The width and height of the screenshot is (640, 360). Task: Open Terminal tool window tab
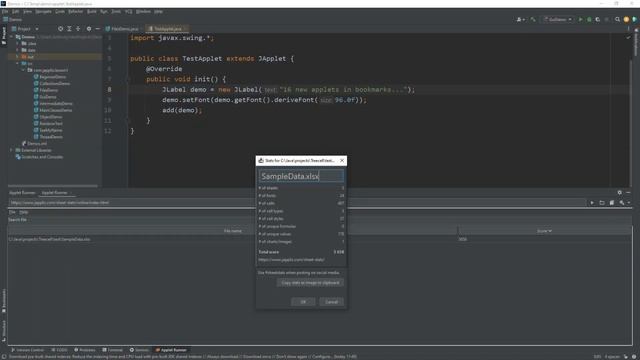(113, 350)
